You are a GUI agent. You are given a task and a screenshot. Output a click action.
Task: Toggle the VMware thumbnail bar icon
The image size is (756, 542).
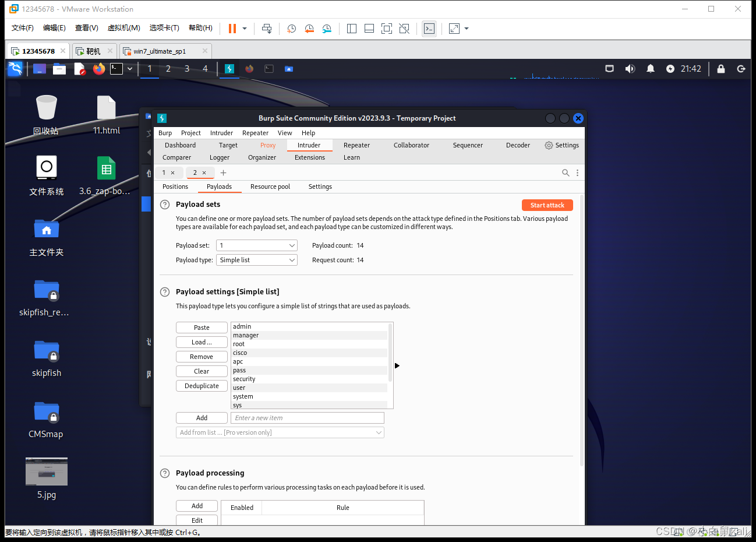(369, 29)
